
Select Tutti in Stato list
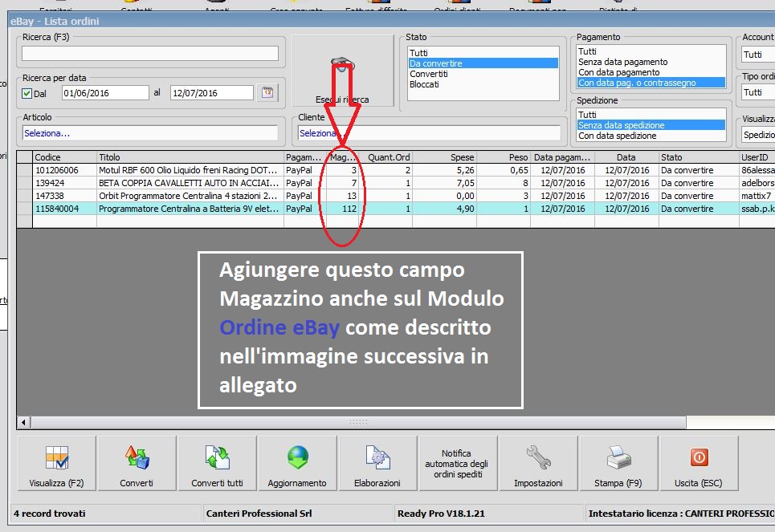[483, 53]
